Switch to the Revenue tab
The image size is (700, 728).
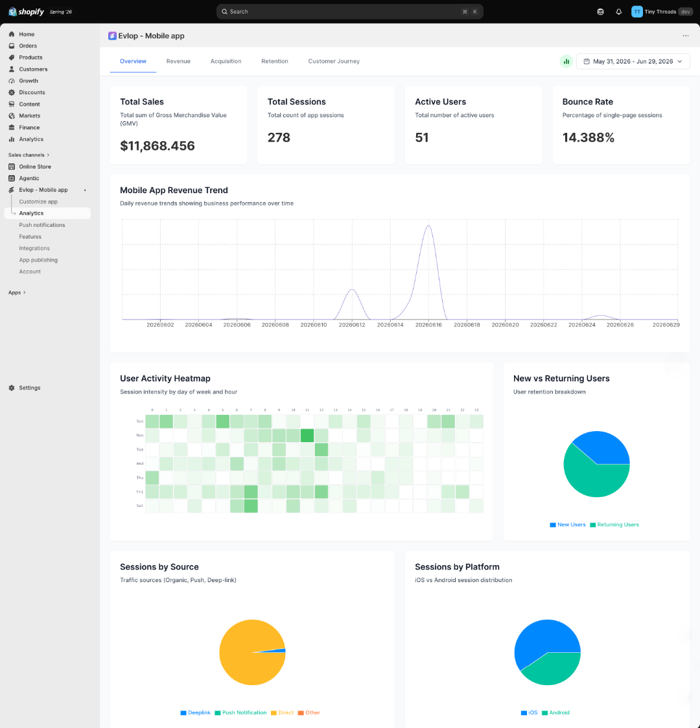[x=178, y=62]
